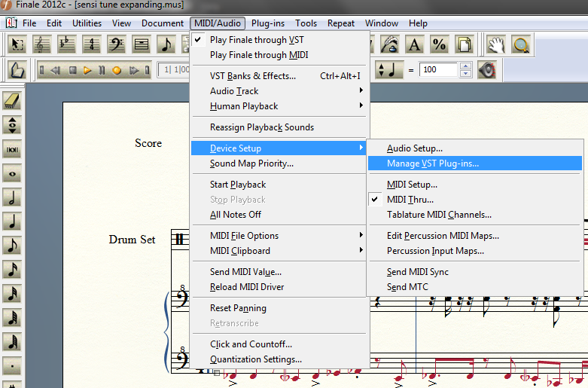Select the Text tool letter A
Viewport: 588px width, 388px height.
pyautogui.click(x=414, y=45)
